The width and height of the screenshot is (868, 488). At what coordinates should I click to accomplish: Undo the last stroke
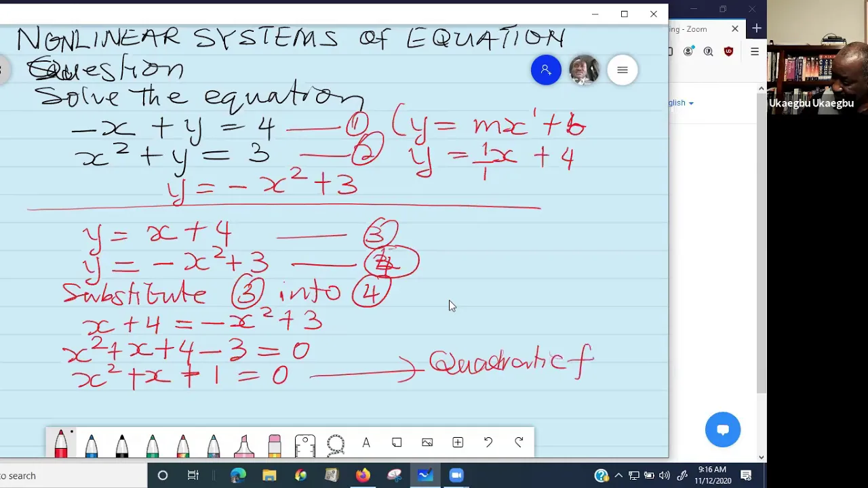click(488, 443)
